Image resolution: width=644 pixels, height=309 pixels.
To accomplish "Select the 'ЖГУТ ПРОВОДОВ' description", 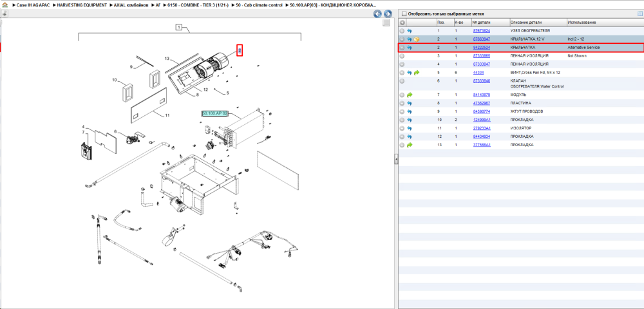I will [x=526, y=111].
